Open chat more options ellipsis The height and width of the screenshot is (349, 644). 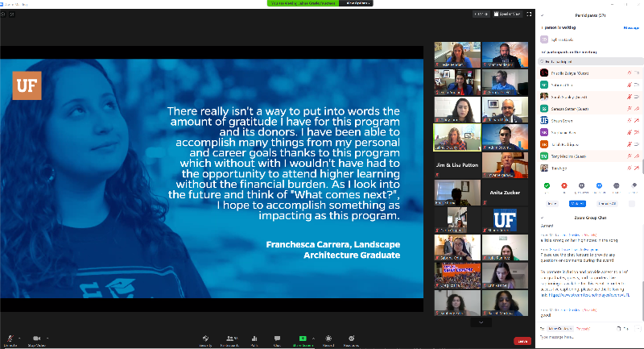click(x=638, y=329)
